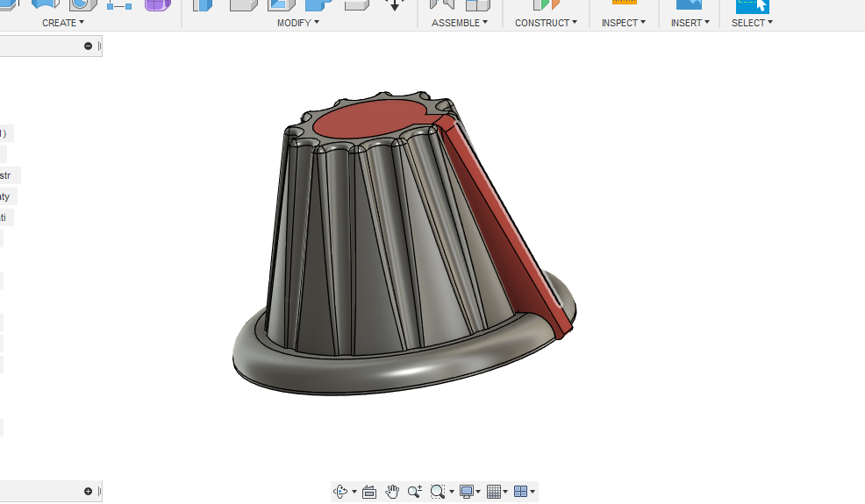
Task: Expand the bottom-left comments panel
Action: [x=89, y=491]
